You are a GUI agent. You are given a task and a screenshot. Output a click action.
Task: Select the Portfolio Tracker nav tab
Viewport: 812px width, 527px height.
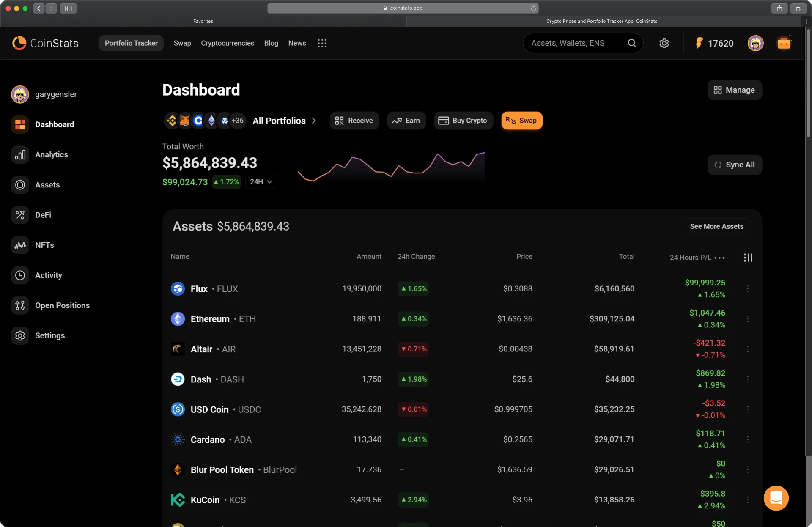click(131, 43)
